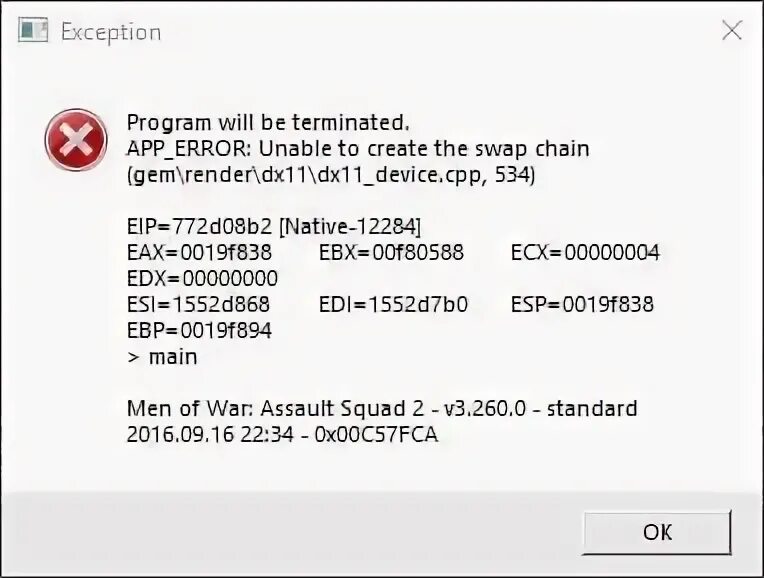
Task: Click the 2016.09.16 build date line
Action: (x=282, y=434)
